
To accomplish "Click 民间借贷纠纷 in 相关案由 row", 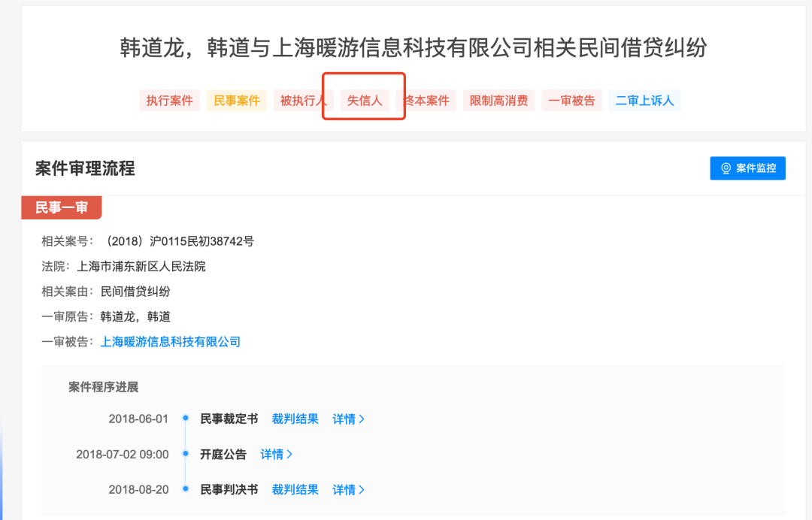I will pos(135,292).
